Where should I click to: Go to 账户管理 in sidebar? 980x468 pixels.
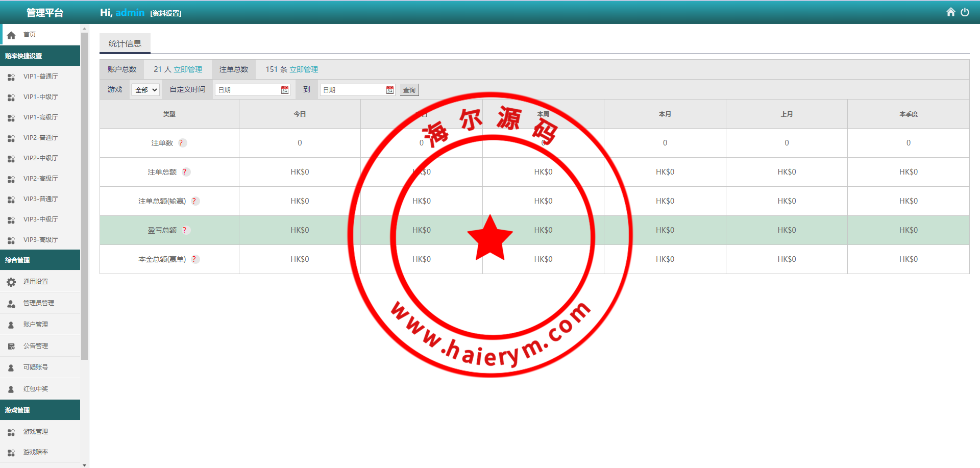35,325
